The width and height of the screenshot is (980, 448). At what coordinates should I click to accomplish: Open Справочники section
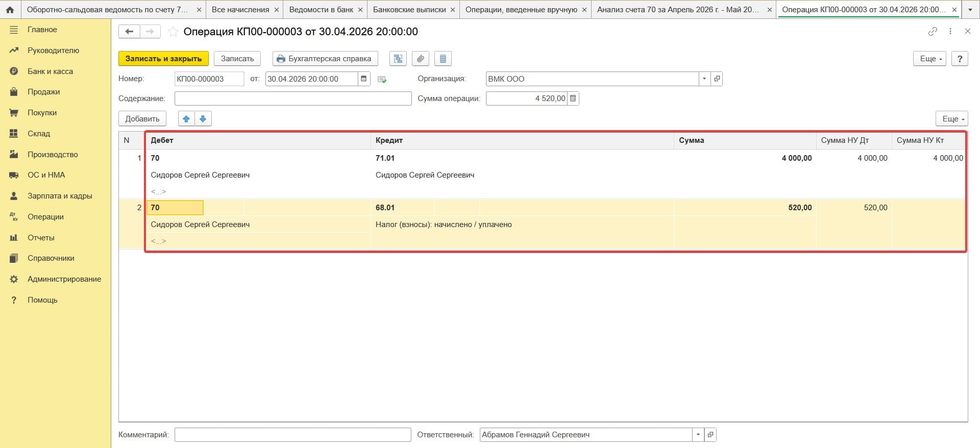coord(51,258)
